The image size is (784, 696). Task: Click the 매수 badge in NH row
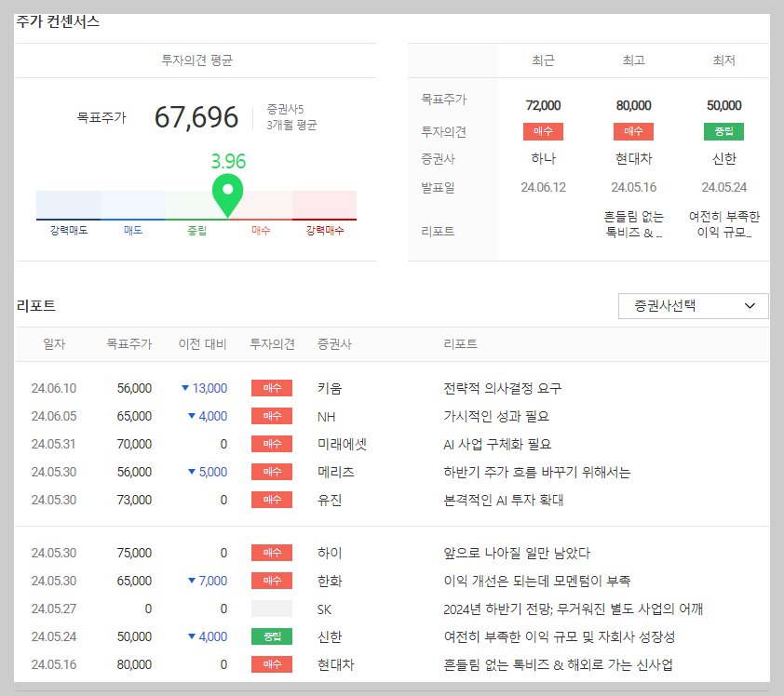[272, 416]
